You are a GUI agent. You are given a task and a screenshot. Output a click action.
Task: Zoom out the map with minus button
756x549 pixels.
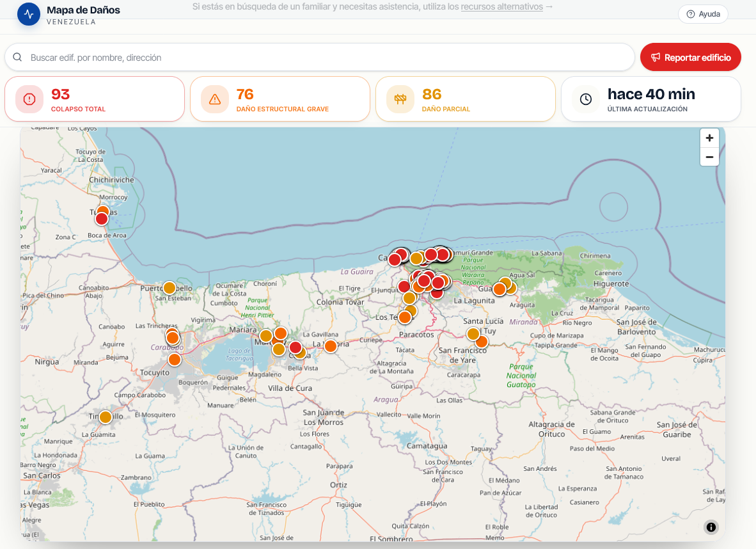709,157
